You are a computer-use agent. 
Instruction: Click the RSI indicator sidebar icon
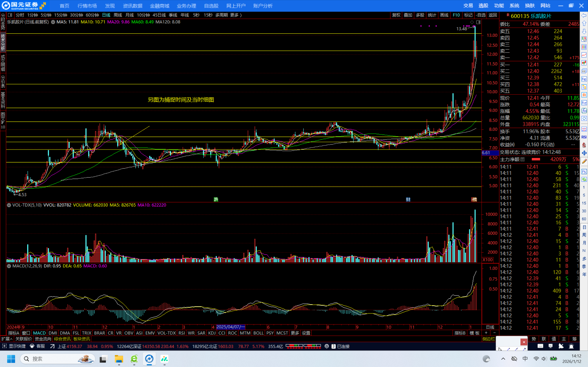point(584,137)
